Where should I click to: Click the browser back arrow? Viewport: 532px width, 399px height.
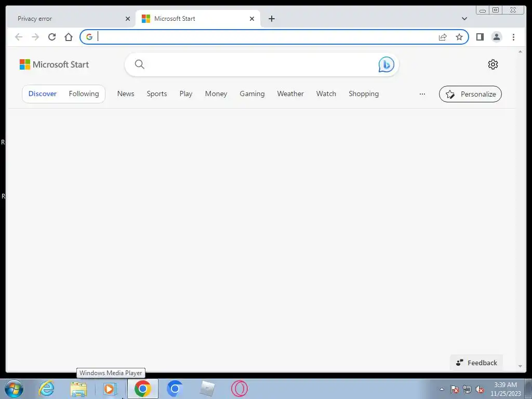click(19, 37)
